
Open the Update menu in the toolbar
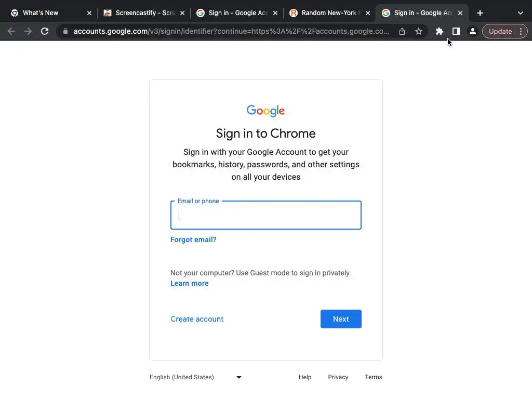point(504,31)
